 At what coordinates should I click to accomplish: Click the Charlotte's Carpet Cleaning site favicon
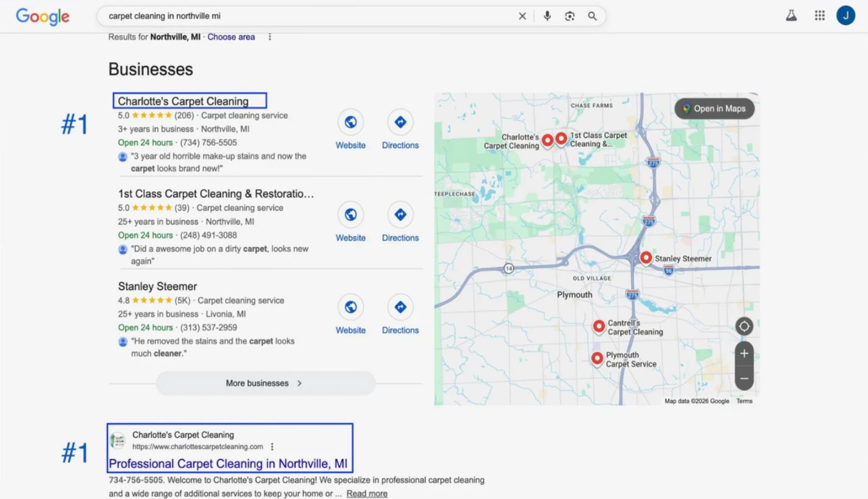[x=117, y=441]
